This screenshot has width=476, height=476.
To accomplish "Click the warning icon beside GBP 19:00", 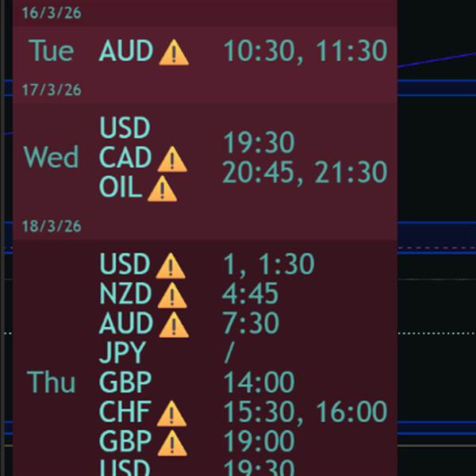I will pyautogui.click(x=172, y=443).
